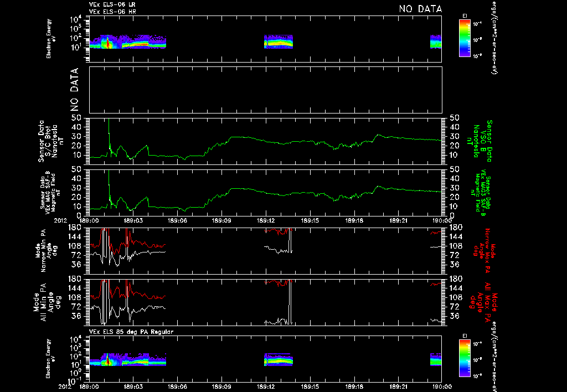Click the 'Electron Energy eV' axis label of top panel
This screenshot has width=567, height=392.
point(51,38)
